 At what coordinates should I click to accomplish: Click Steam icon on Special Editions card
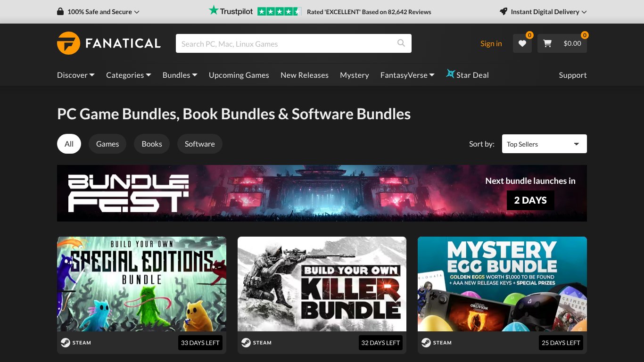pos(65,343)
